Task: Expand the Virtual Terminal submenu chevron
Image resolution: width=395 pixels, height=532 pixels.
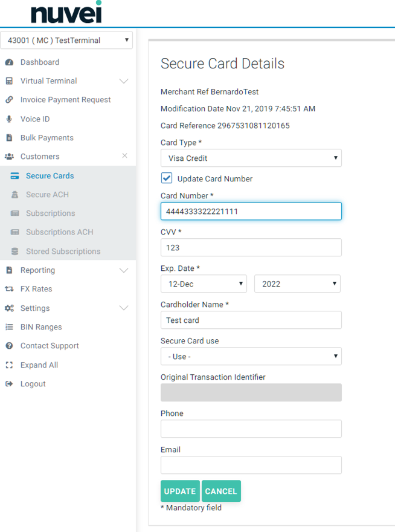Action: pyautogui.click(x=124, y=81)
